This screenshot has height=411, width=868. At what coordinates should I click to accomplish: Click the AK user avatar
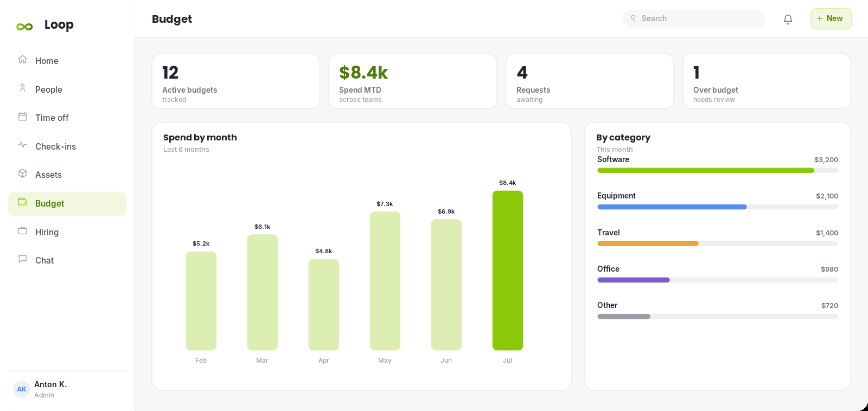point(21,389)
